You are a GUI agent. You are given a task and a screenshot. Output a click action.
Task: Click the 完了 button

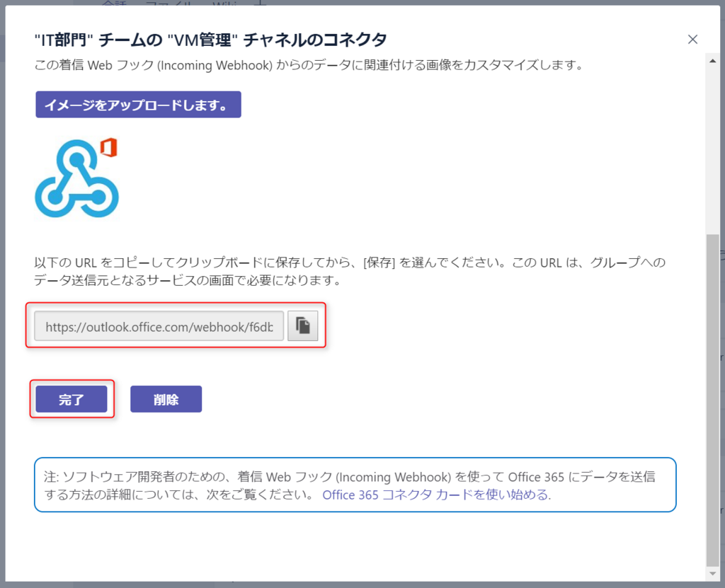pyautogui.click(x=72, y=399)
